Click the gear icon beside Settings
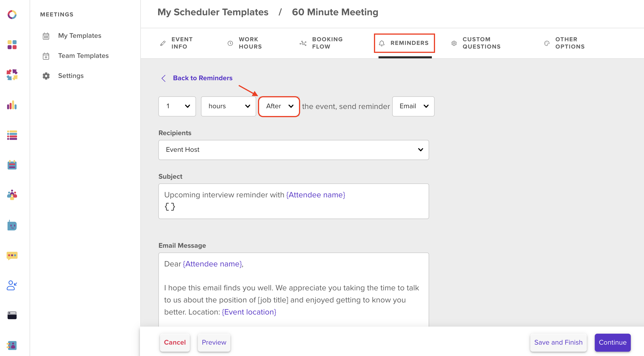Viewport: 644px width, 356px height. pyautogui.click(x=46, y=76)
